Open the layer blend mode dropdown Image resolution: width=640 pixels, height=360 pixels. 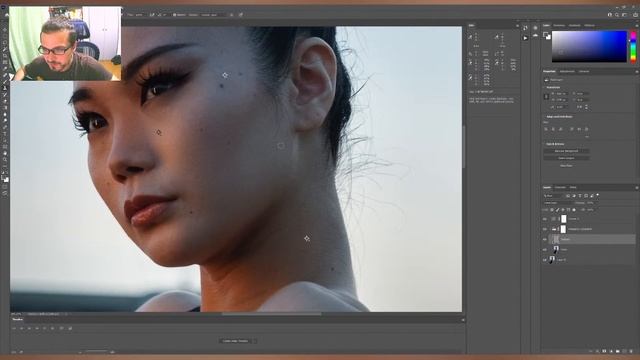[x=558, y=203]
